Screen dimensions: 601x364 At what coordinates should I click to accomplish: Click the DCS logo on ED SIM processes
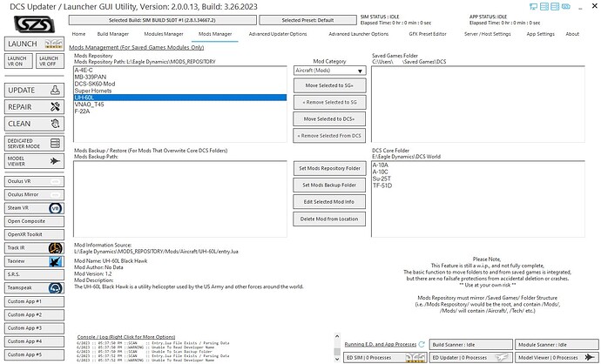[415, 358]
